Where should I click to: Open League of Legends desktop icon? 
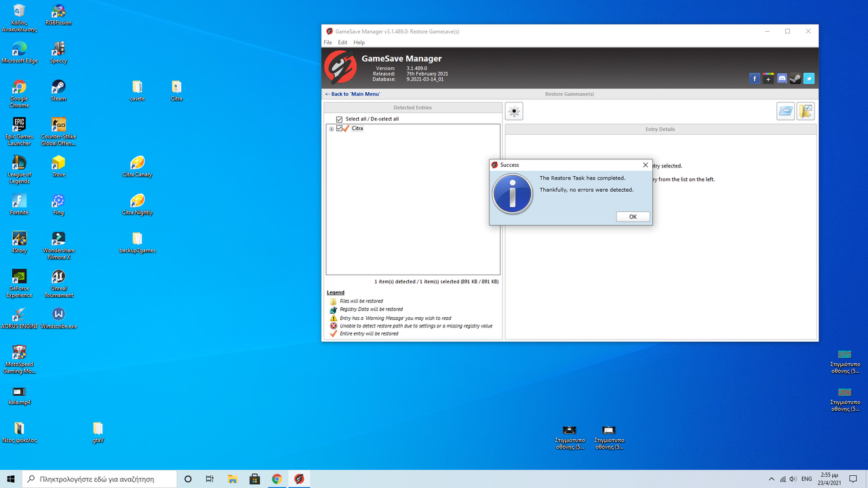(19, 169)
